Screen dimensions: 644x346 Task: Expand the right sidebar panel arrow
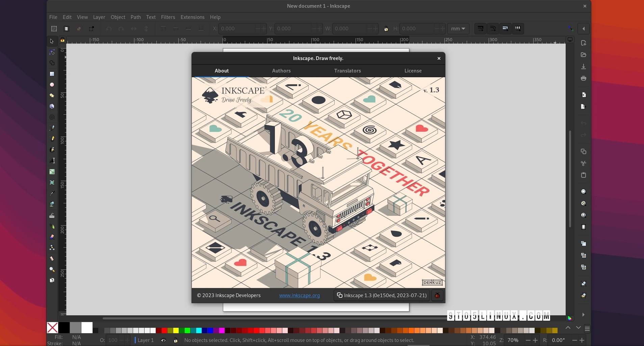click(x=584, y=315)
